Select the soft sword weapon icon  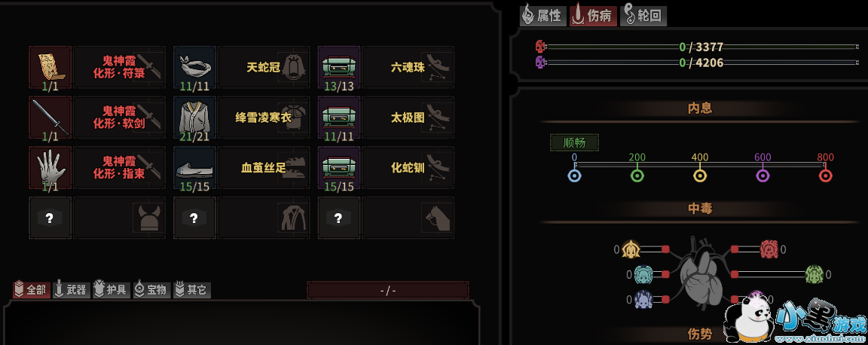pos(50,118)
